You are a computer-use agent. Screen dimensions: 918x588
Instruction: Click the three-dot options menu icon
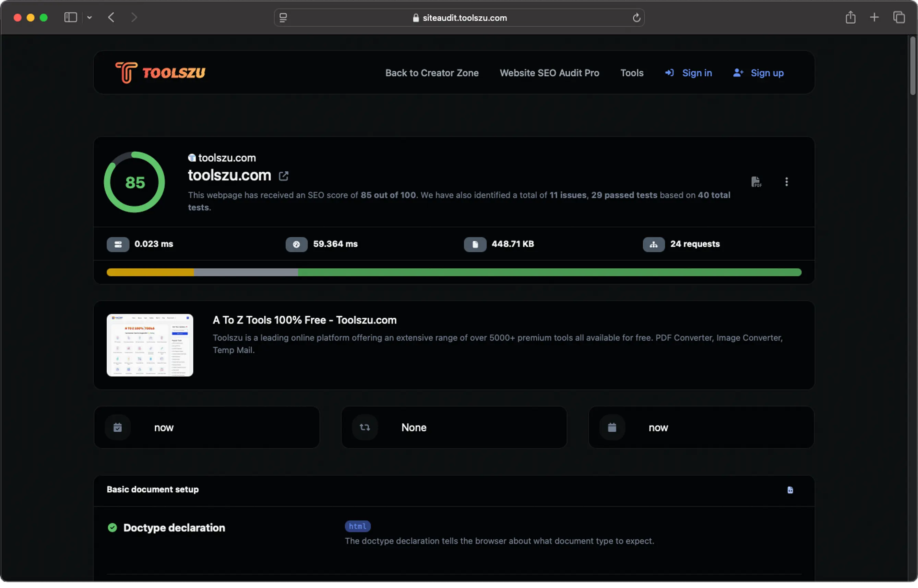(x=787, y=182)
